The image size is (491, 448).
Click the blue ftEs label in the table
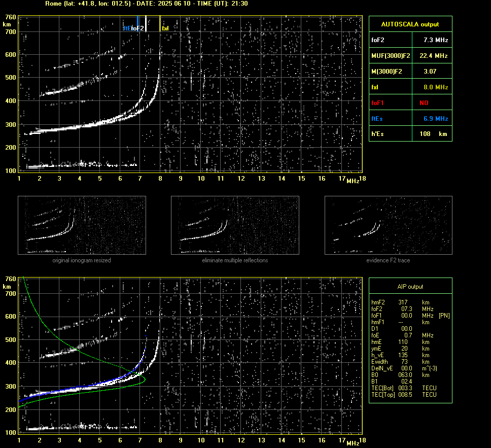(377, 118)
